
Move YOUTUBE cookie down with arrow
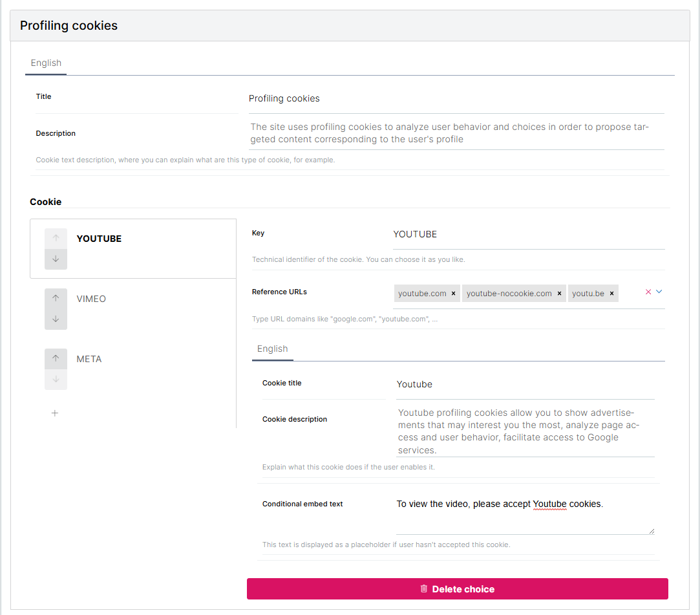(x=56, y=259)
